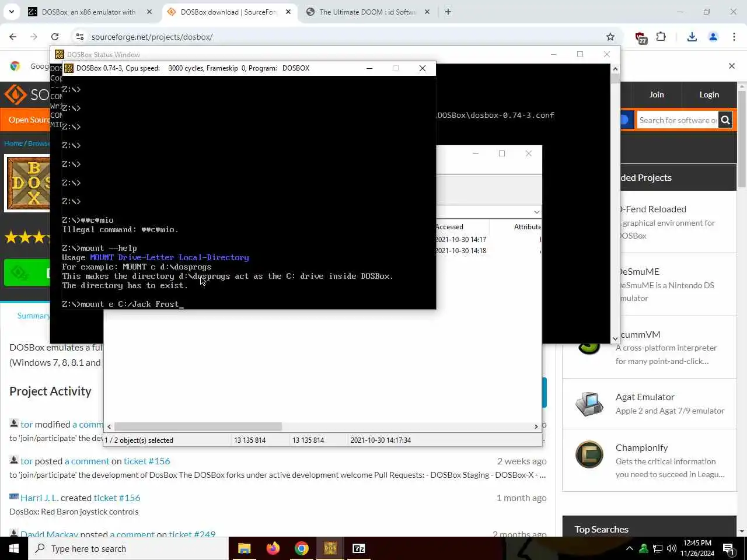Open Firefox from the taskbar
The width and height of the screenshot is (747, 560).
coord(273,548)
